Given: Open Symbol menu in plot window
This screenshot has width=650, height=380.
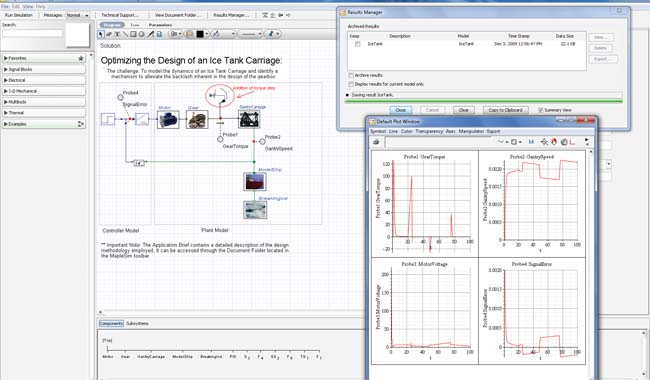Looking at the screenshot, I should pyautogui.click(x=378, y=131).
